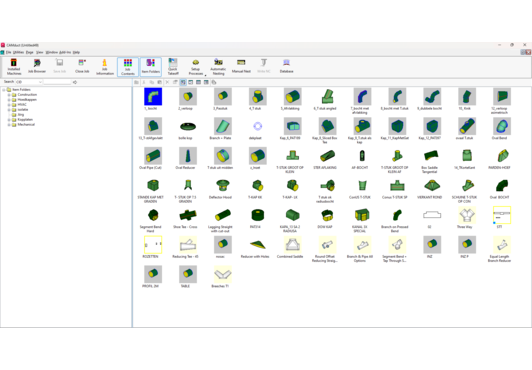Open the Add-Ins menu
Viewport: 532px width, 370px height.
(65, 52)
